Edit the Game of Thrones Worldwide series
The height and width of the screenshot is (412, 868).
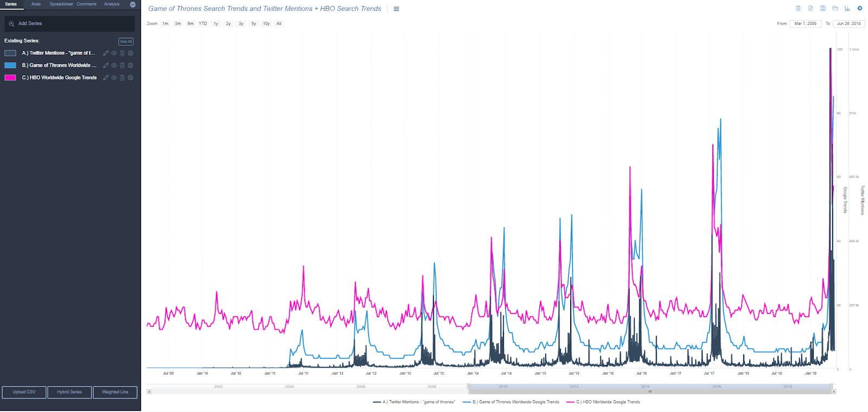(106, 66)
